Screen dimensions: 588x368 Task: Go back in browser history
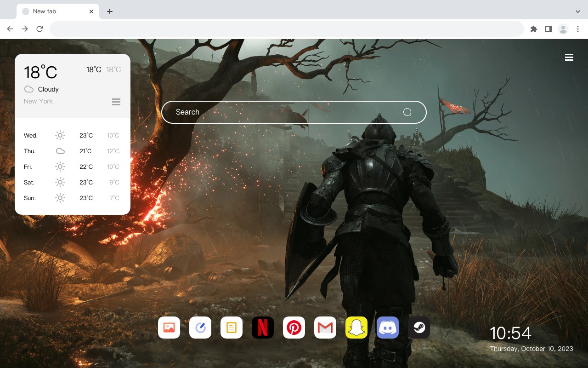click(x=10, y=29)
